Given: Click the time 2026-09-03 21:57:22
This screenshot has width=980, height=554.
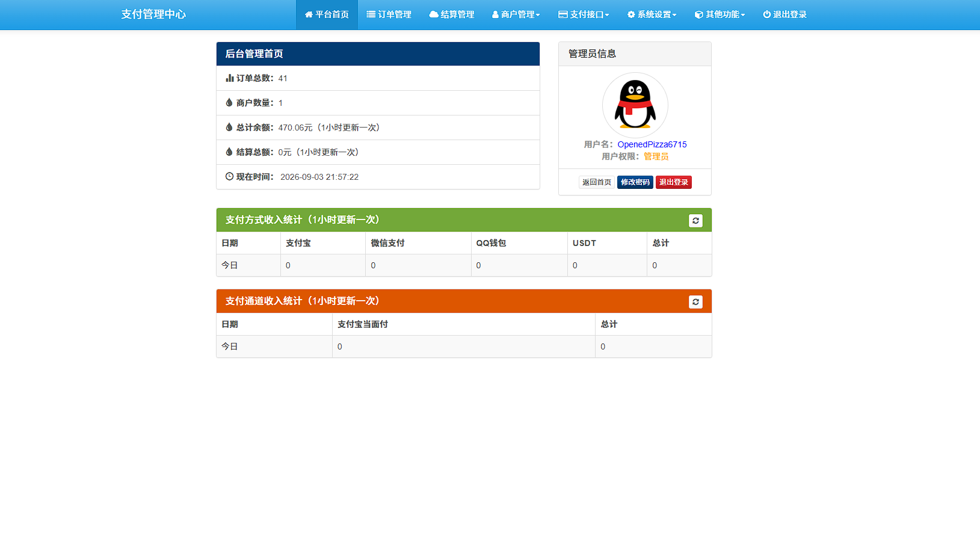Looking at the screenshot, I should (319, 177).
